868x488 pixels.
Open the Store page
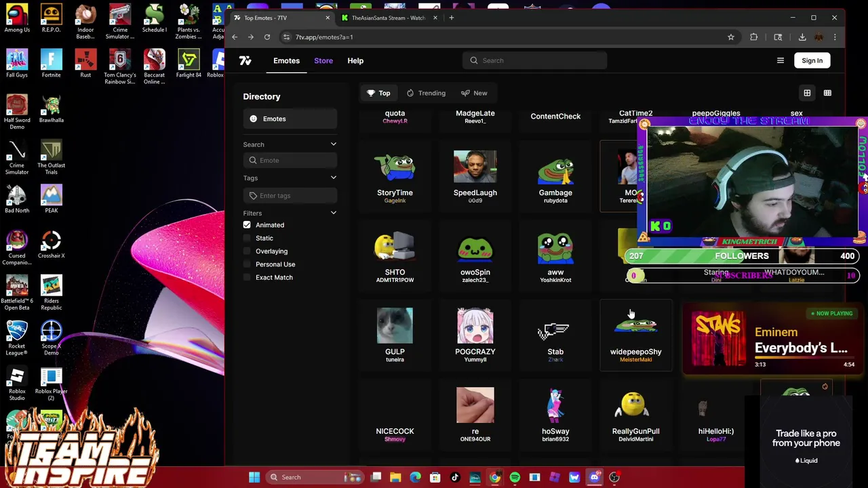(323, 60)
